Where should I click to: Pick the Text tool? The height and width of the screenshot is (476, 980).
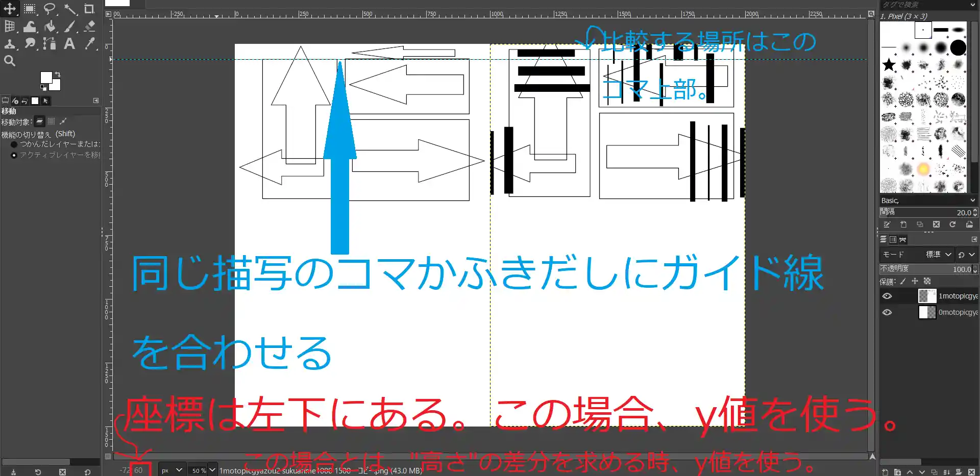[69, 44]
